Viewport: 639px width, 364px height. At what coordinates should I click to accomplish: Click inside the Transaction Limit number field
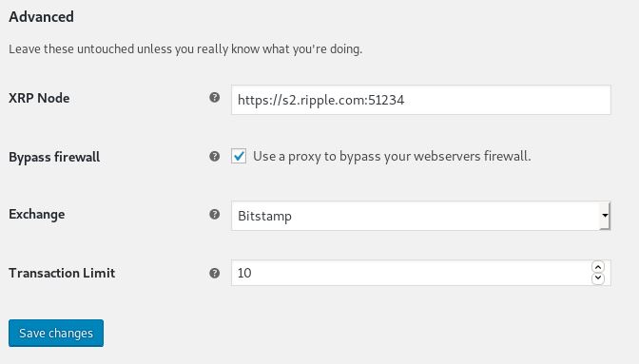pos(411,273)
